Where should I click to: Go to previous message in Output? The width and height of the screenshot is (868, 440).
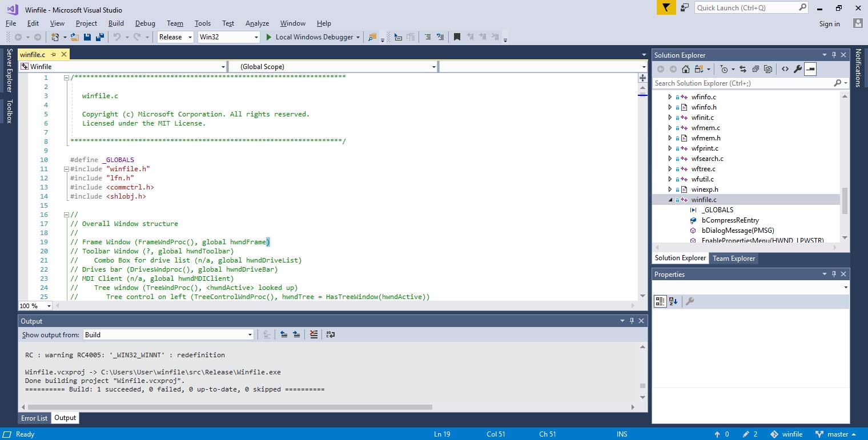point(284,334)
